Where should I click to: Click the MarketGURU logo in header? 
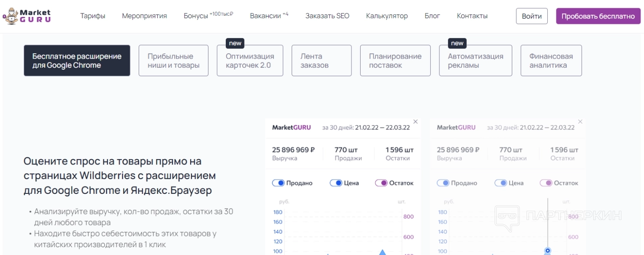27,16
